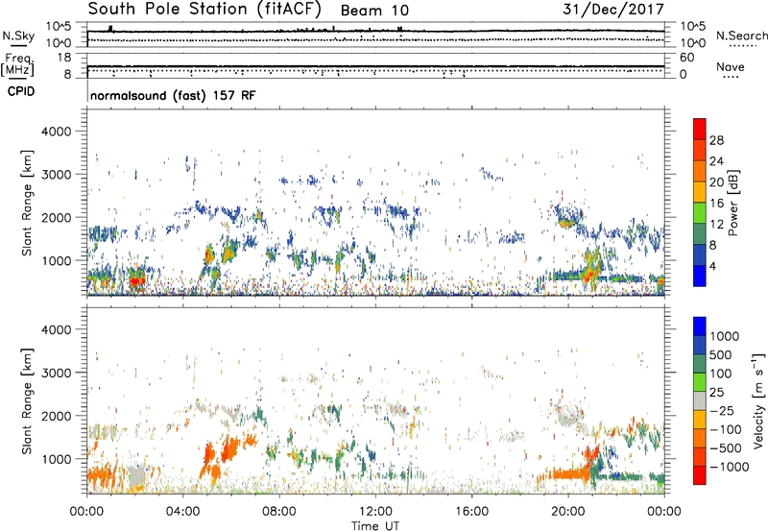The height and width of the screenshot is (532, 768).
Task: Select the 'Freq. [MHz]' axis label
Action: tap(18, 64)
